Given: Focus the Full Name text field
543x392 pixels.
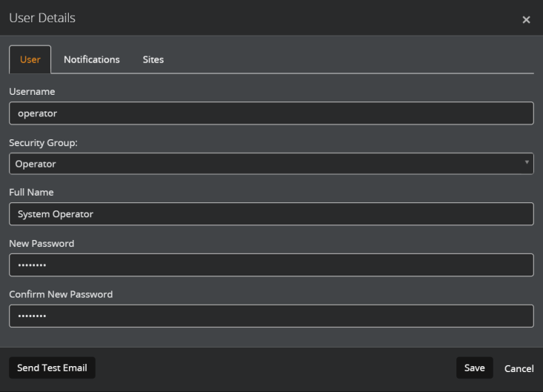Looking at the screenshot, I should pyautogui.click(x=271, y=214).
